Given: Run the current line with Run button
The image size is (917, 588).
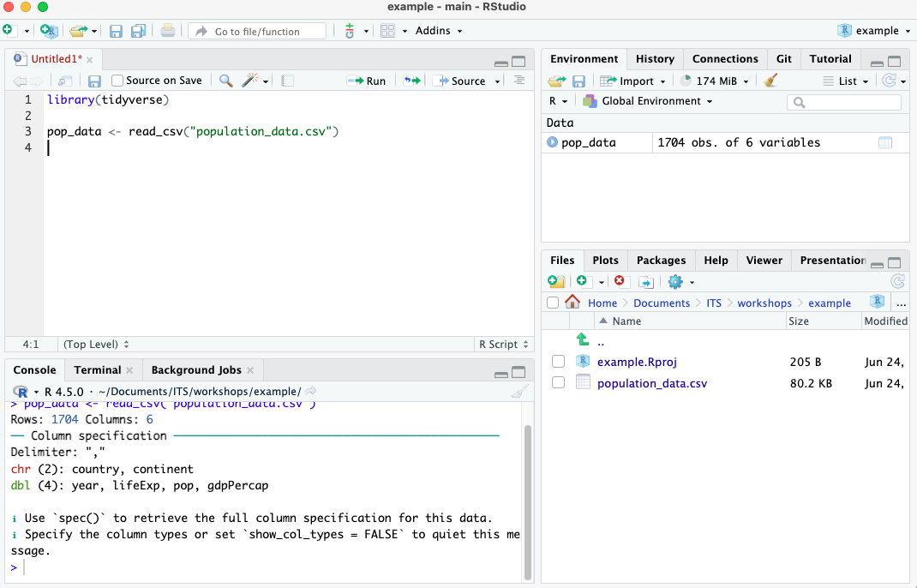Looking at the screenshot, I should 367,81.
